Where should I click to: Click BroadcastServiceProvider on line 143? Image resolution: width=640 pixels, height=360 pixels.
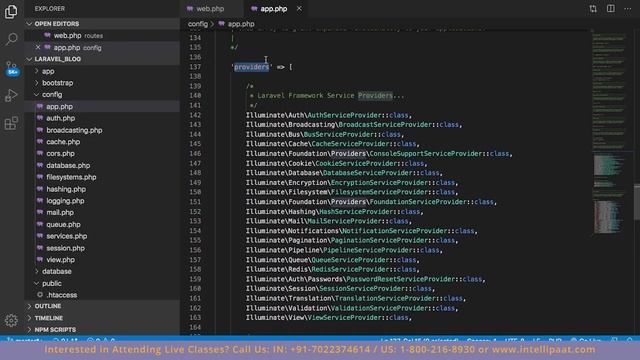pyautogui.click(x=385, y=124)
